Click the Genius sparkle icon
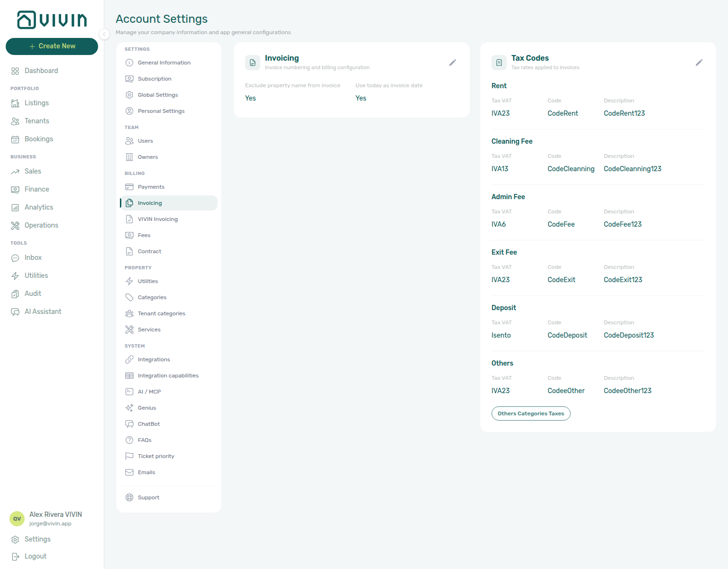The image size is (728, 569). [x=129, y=408]
